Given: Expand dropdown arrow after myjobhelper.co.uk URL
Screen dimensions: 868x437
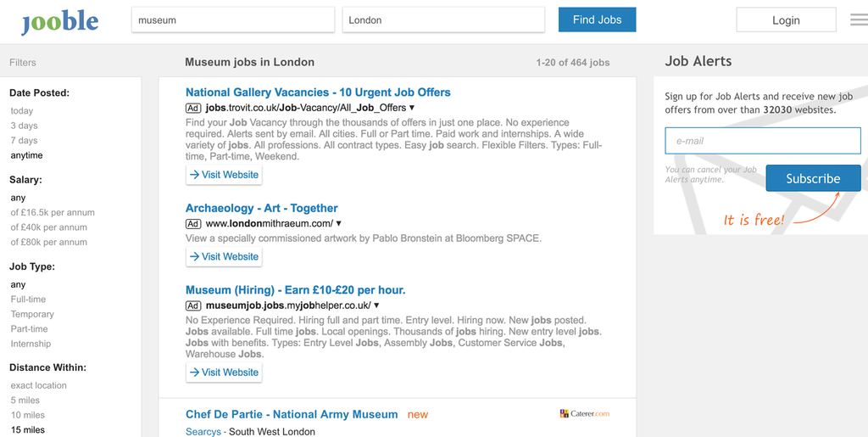Looking at the screenshot, I should tap(376, 305).
